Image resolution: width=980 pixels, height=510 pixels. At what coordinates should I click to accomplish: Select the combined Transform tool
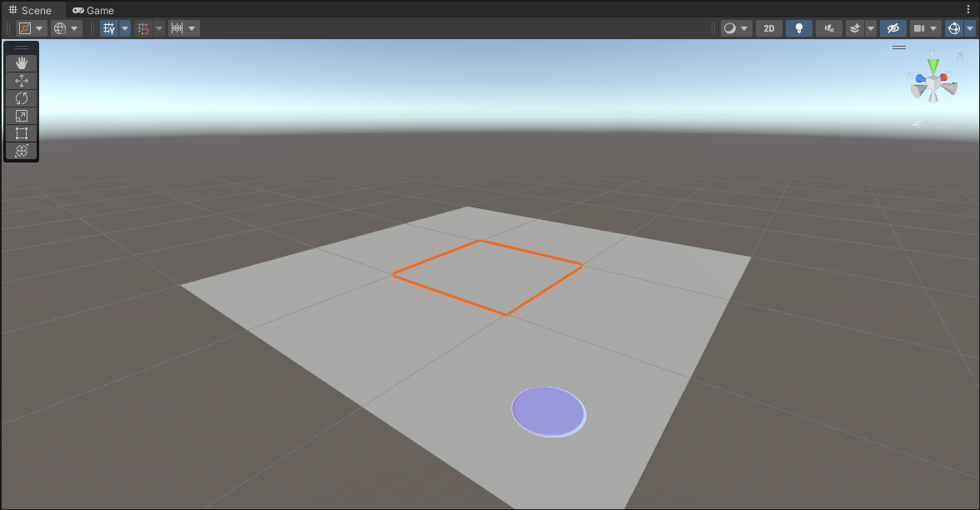point(22,151)
